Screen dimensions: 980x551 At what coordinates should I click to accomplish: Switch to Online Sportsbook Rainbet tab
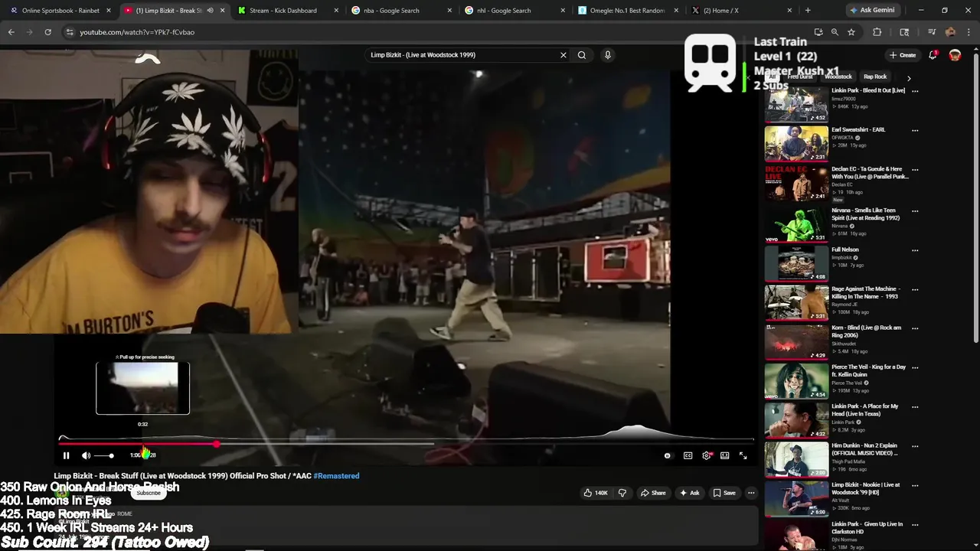(61, 11)
